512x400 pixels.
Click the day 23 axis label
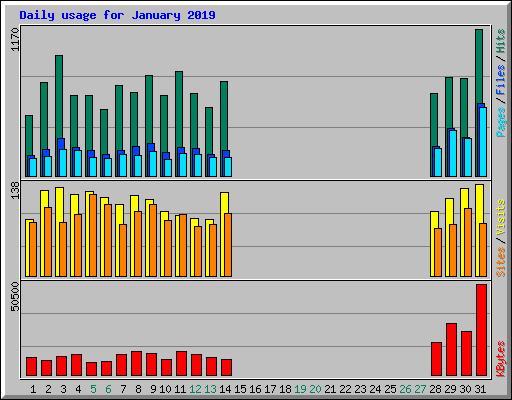[360, 389]
